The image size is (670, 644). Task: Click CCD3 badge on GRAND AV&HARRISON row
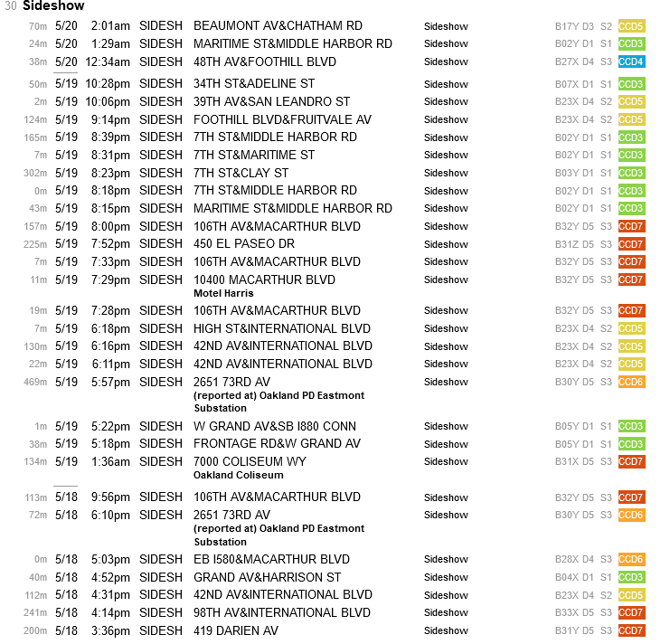[631, 577]
